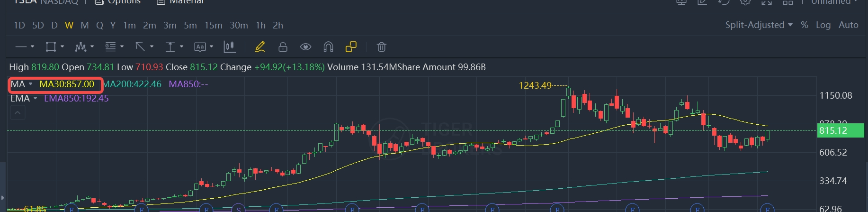Toggle Log scale
The width and height of the screenshot is (868, 212).
823,25
